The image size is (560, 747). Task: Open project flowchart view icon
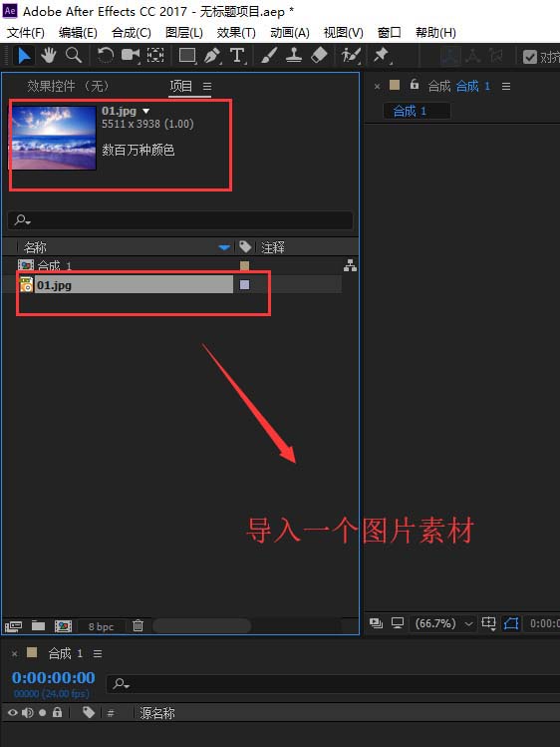(x=350, y=266)
